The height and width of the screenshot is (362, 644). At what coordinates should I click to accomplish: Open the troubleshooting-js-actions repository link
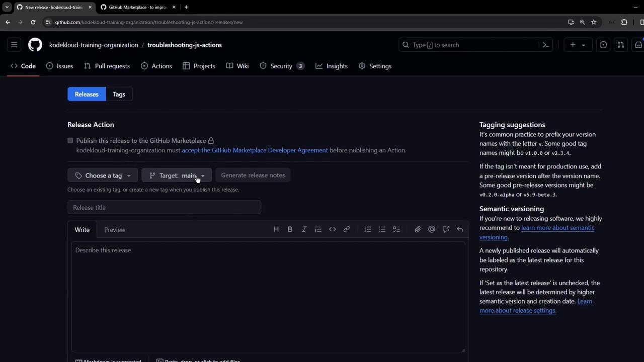point(185,45)
